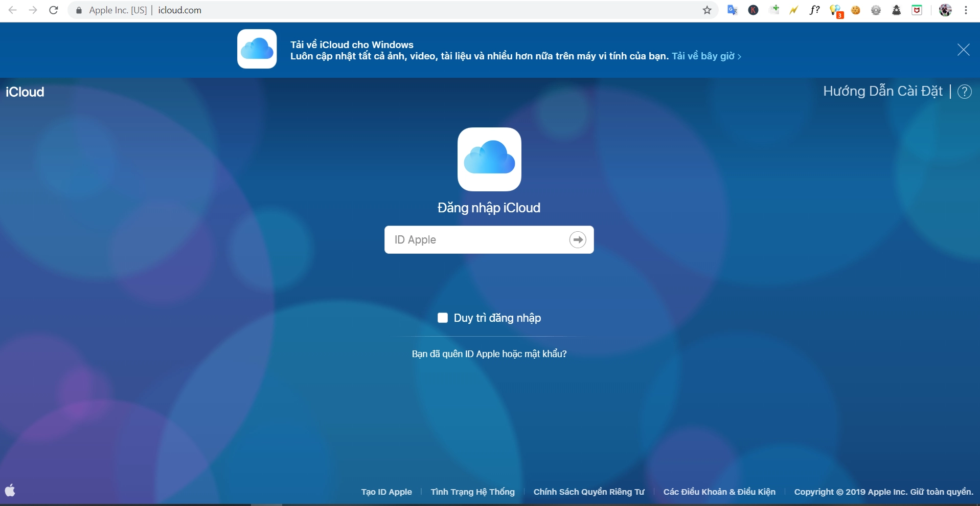Viewport: 980px width, 506px height.
Task: Click the iCloud logo above the sign-in form
Action: [489, 159]
